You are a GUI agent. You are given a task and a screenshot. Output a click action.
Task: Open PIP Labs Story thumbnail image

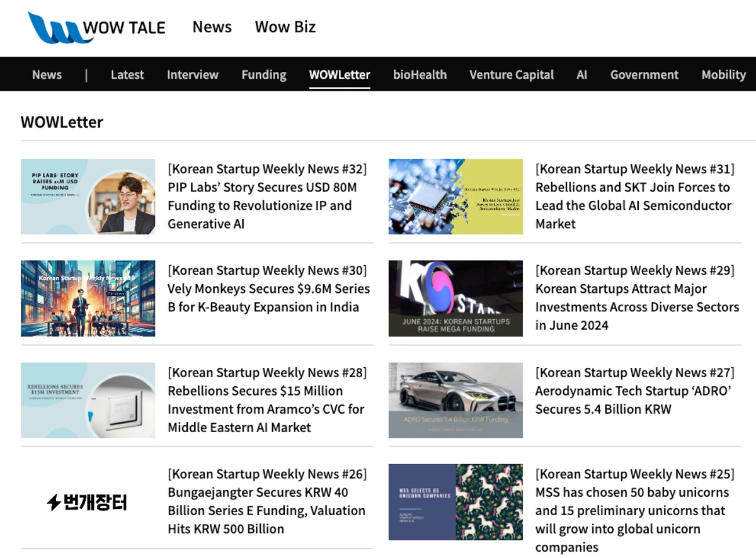coord(88,196)
